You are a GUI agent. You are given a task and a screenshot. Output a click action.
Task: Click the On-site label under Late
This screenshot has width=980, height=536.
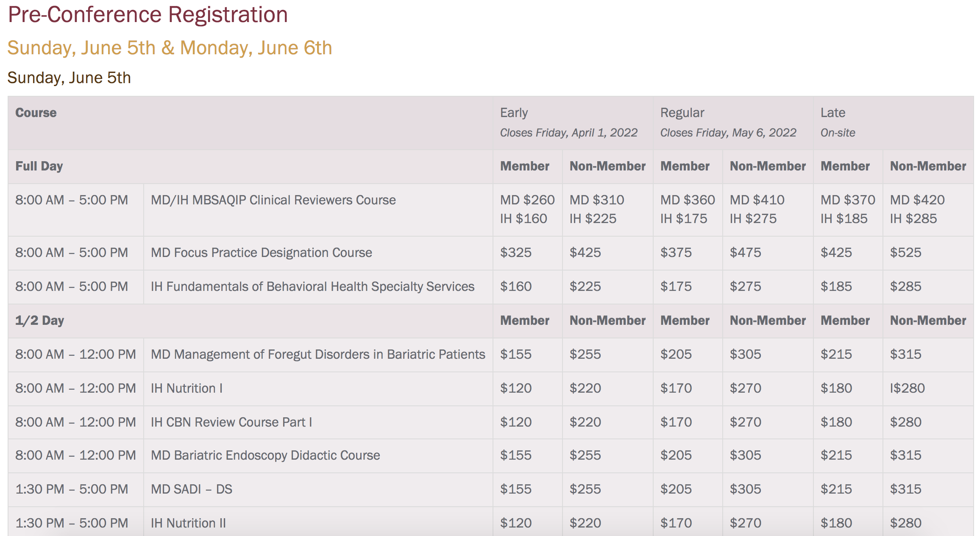(838, 133)
